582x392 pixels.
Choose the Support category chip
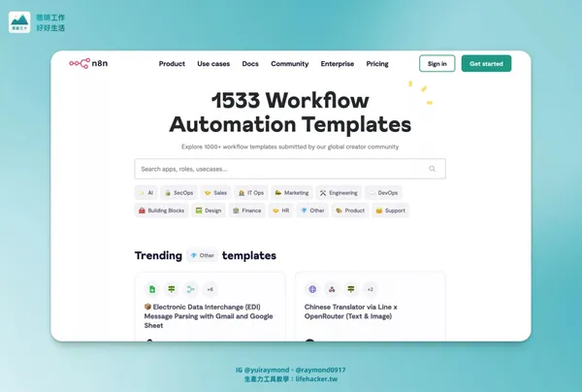[391, 211]
